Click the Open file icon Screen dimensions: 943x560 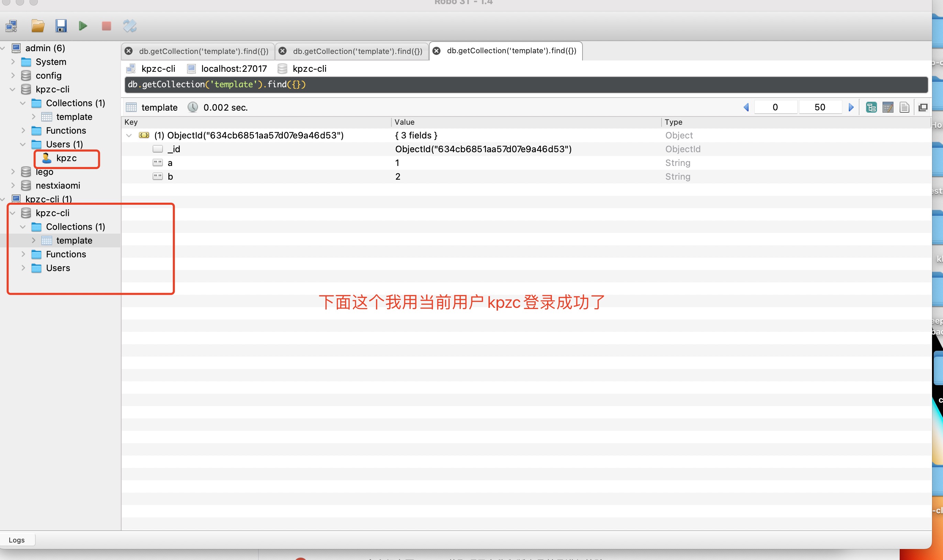point(37,26)
